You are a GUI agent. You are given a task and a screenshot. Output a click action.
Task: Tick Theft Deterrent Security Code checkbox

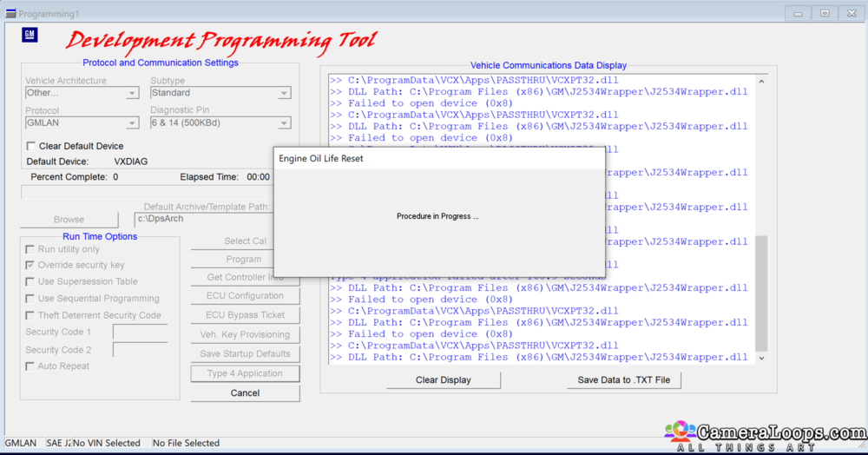tap(30, 315)
